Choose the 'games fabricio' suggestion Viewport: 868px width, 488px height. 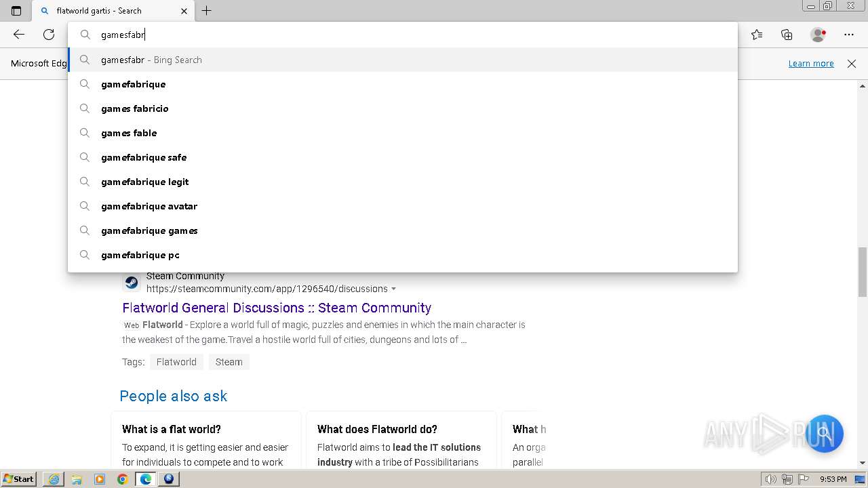click(x=403, y=108)
